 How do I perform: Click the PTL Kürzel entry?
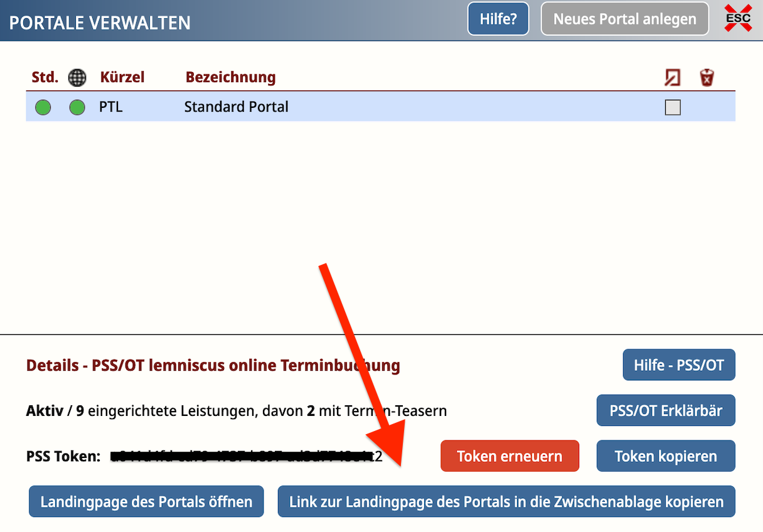[111, 107]
